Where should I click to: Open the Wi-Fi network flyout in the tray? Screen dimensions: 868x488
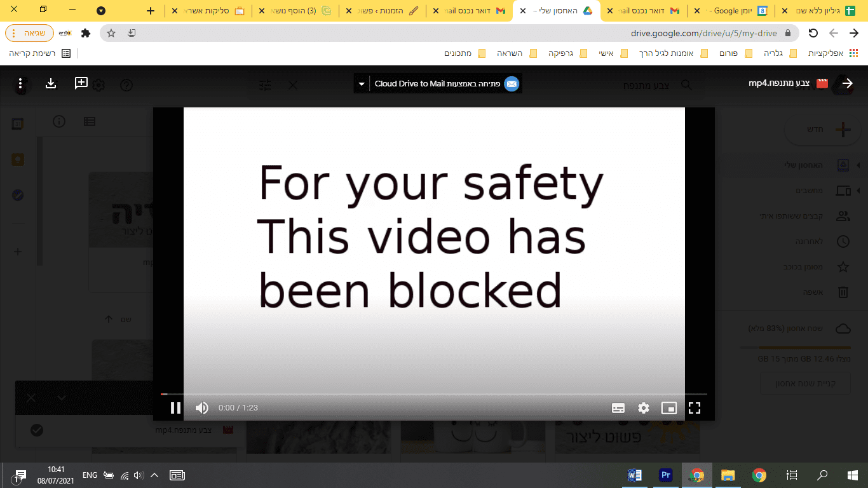tap(125, 475)
